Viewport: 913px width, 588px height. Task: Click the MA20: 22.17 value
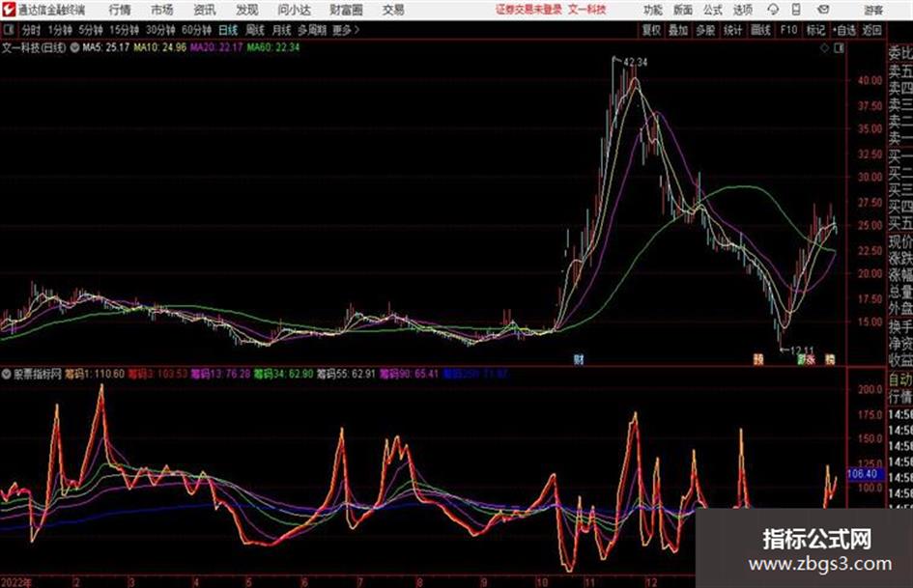coord(216,47)
